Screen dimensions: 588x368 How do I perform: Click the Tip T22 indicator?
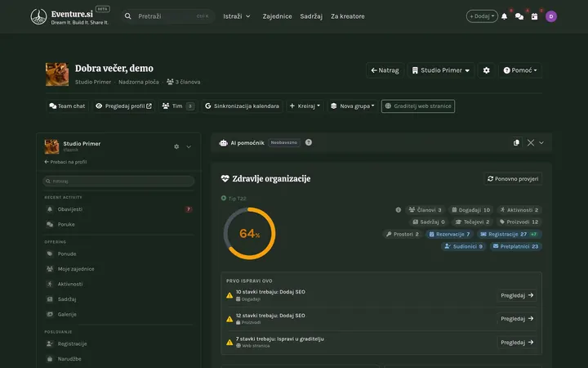234,198
